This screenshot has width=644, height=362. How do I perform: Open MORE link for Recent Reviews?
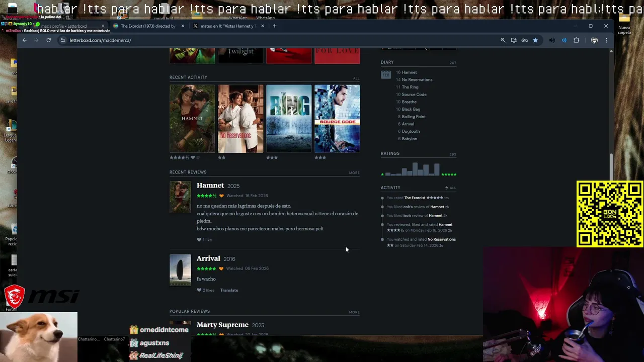(x=354, y=173)
